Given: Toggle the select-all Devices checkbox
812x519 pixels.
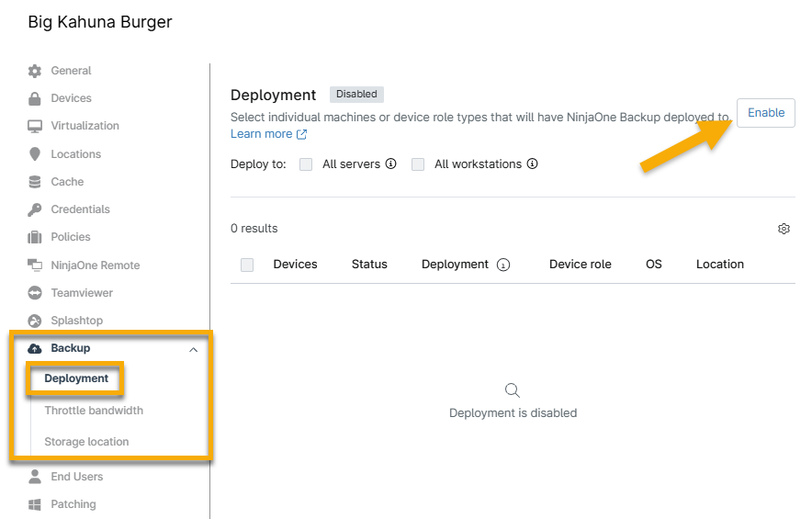Looking at the screenshot, I should [247, 265].
